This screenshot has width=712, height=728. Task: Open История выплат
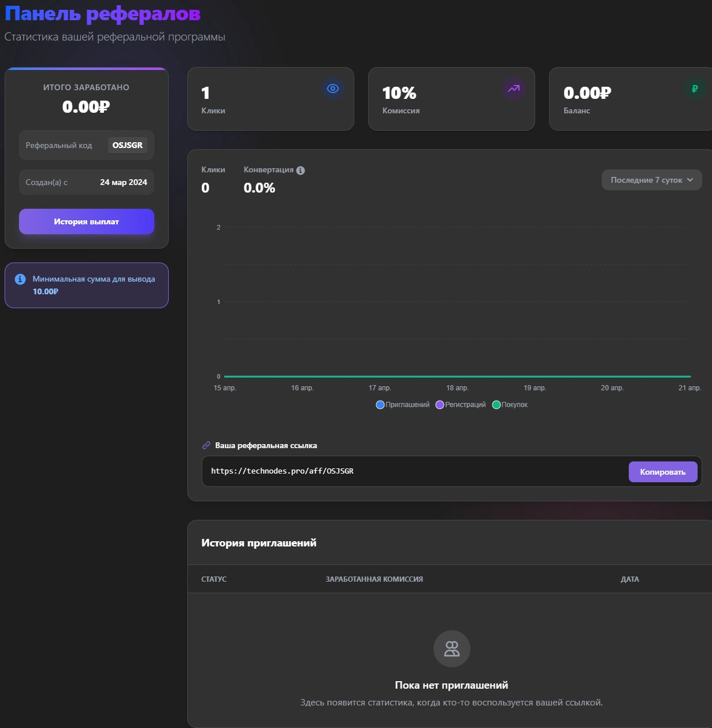click(x=87, y=221)
